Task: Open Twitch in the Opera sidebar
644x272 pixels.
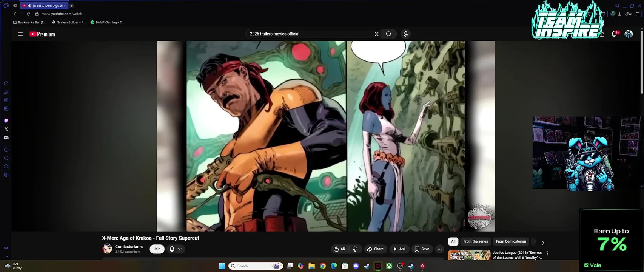Action: tap(6, 121)
